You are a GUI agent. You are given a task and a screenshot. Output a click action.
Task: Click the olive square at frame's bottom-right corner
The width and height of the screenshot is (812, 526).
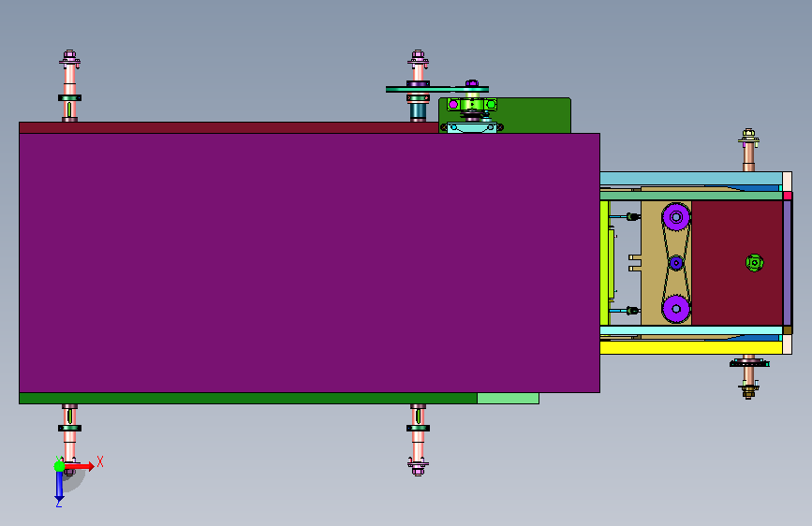pos(787,330)
